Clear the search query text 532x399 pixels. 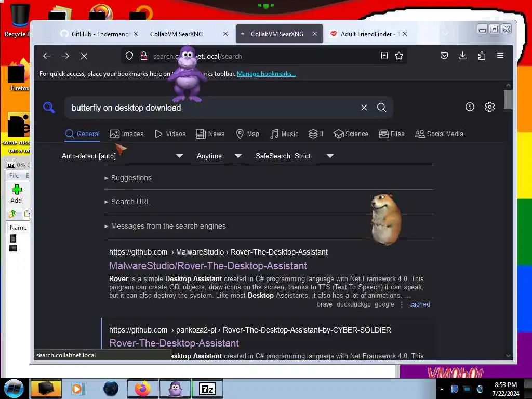pos(364,108)
